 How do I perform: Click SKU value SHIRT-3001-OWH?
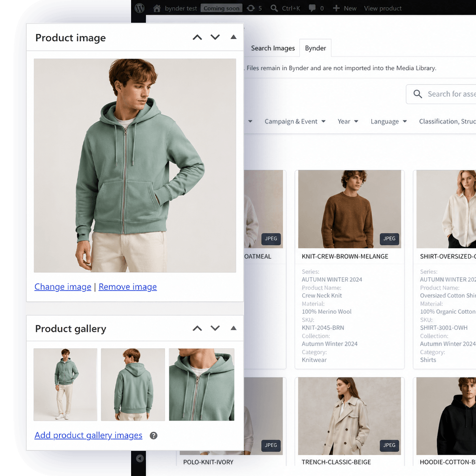tap(443, 328)
